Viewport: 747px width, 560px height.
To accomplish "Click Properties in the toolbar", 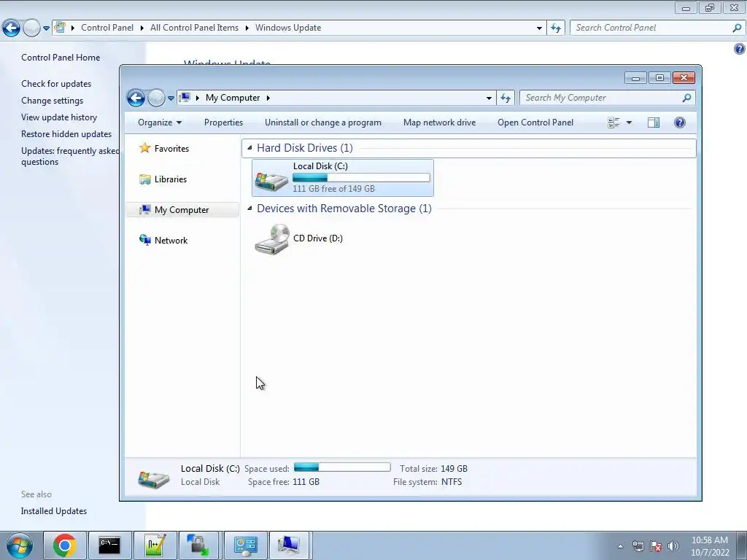I will pyautogui.click(x=223, y=122).
